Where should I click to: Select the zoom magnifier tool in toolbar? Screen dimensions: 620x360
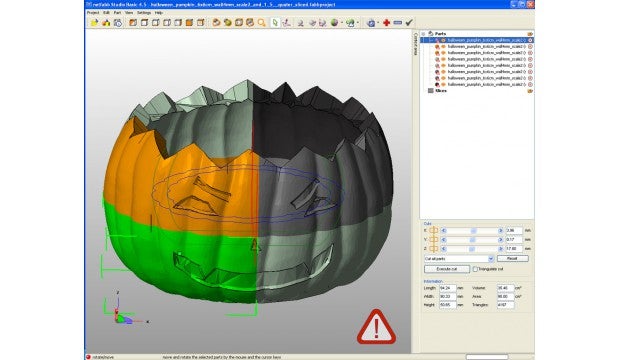tap(261, 23)
